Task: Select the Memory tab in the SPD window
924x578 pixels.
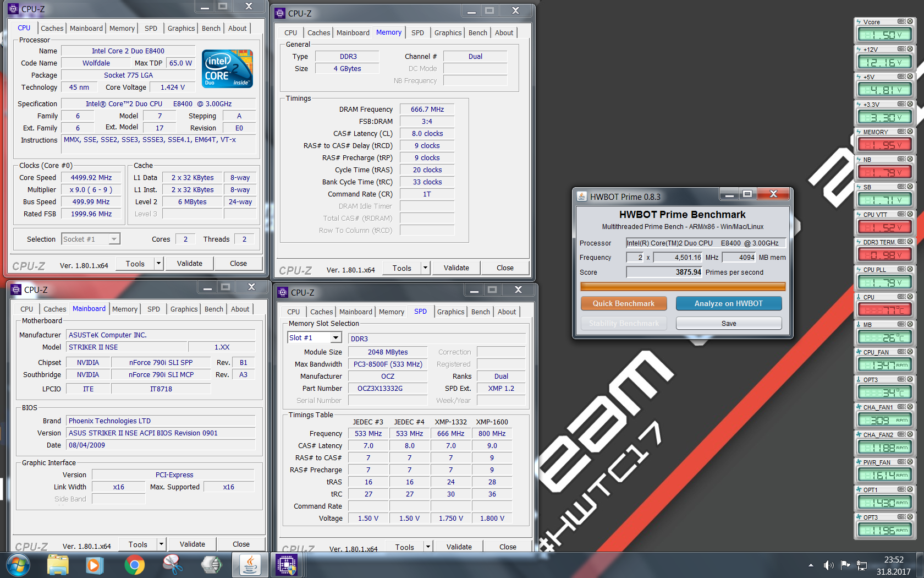Action: click(x=392, y=312)
